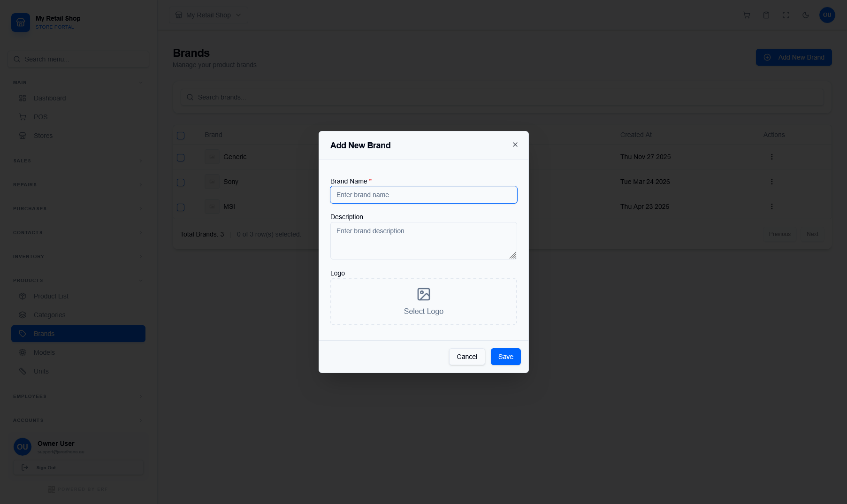Click the Add New Brand button
The width and height of the screenshot is (847, 504).
click(x=794, y=57)
